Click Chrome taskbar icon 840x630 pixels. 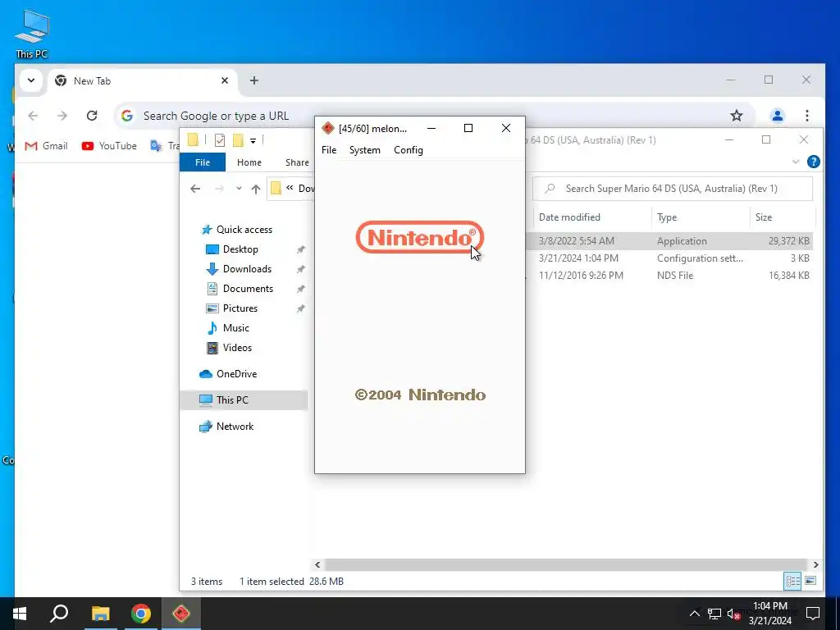(141, 614)
